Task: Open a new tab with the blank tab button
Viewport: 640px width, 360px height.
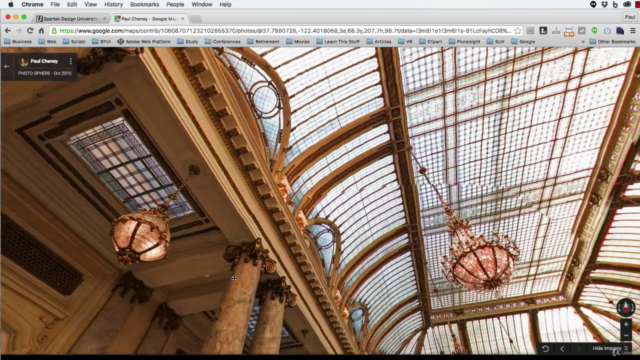Action: pos(196,19)
